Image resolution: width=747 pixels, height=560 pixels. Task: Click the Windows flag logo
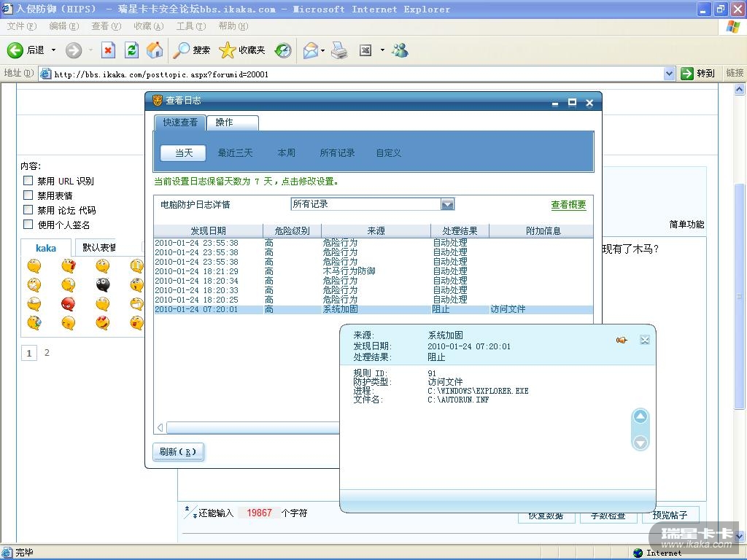[x=733, y=26]
